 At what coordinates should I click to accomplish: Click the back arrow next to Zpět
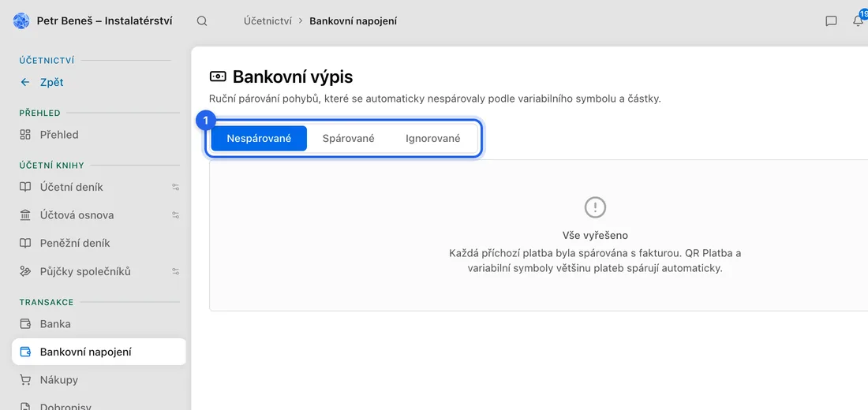(25, 83)
